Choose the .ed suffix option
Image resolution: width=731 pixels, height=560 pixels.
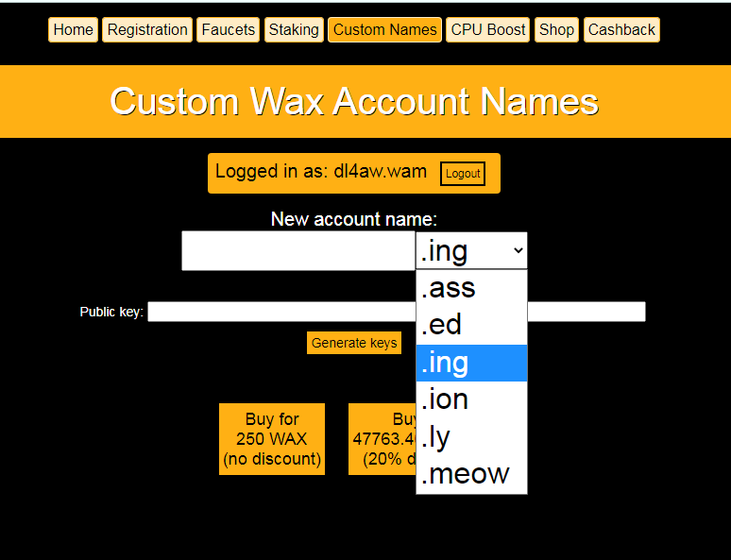click(x=471, y=325)
